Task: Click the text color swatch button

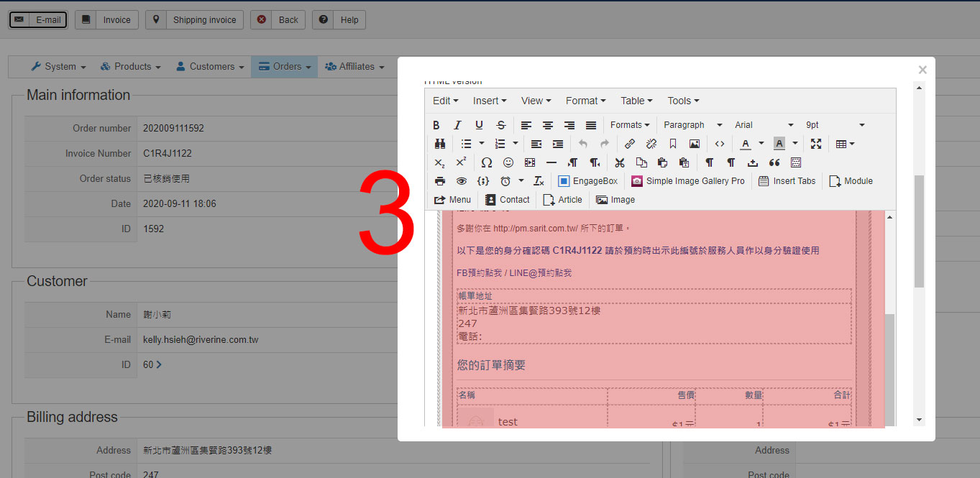Action: click(x=746, y=144)
